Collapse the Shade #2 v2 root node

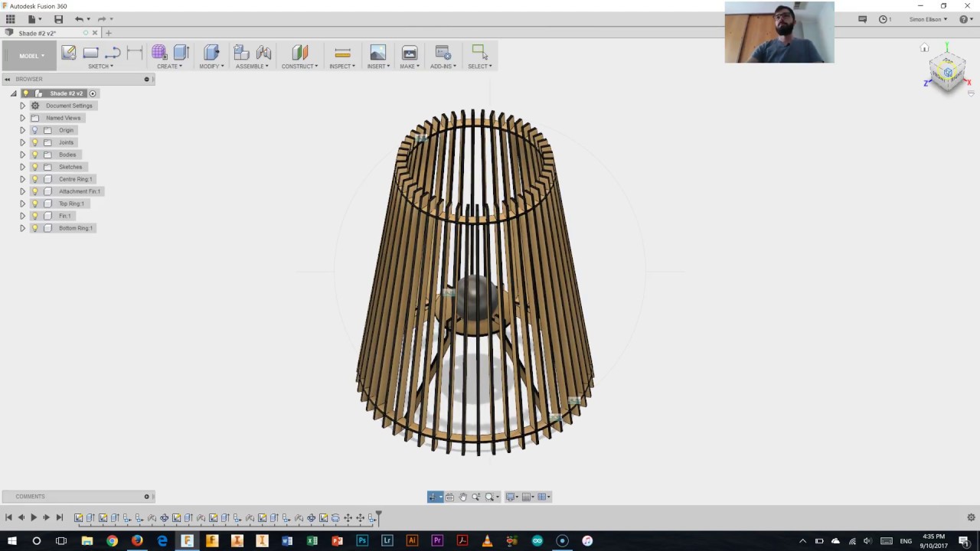(x=13, y=93)
